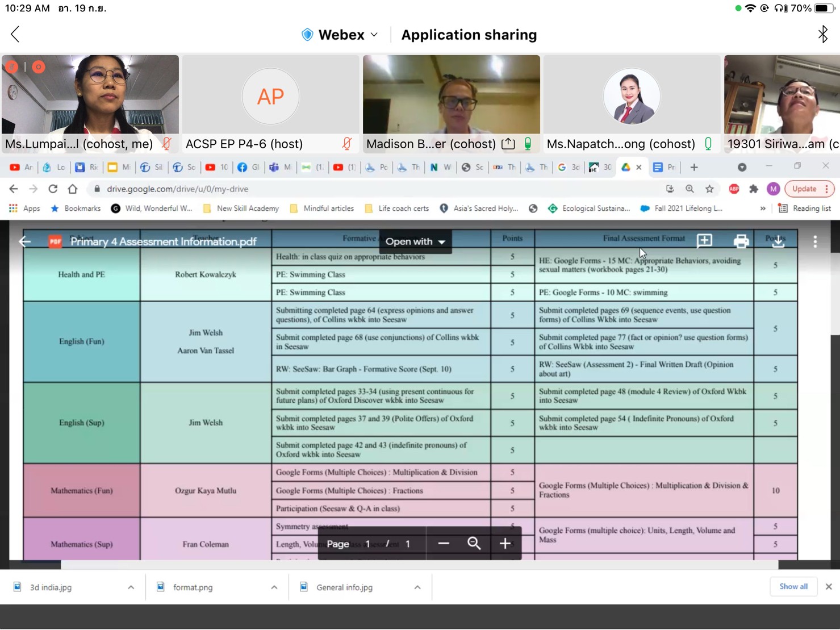Open the Webex dropdown chevron
Screen dimensions: 840x630
(x=374, y=35)
